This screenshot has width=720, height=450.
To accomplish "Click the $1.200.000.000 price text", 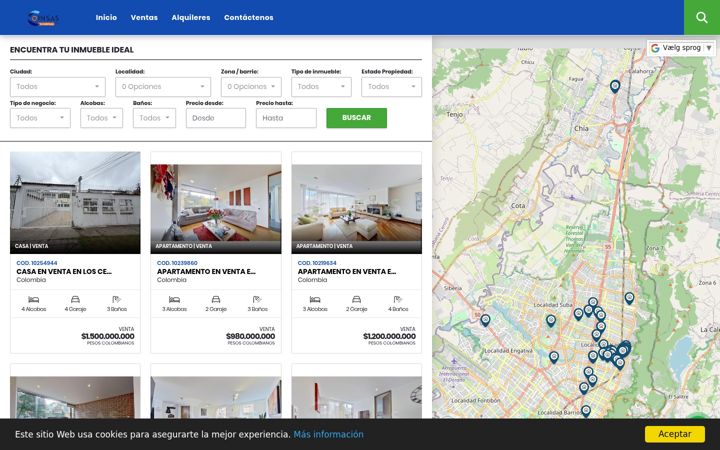I will 389,336.
